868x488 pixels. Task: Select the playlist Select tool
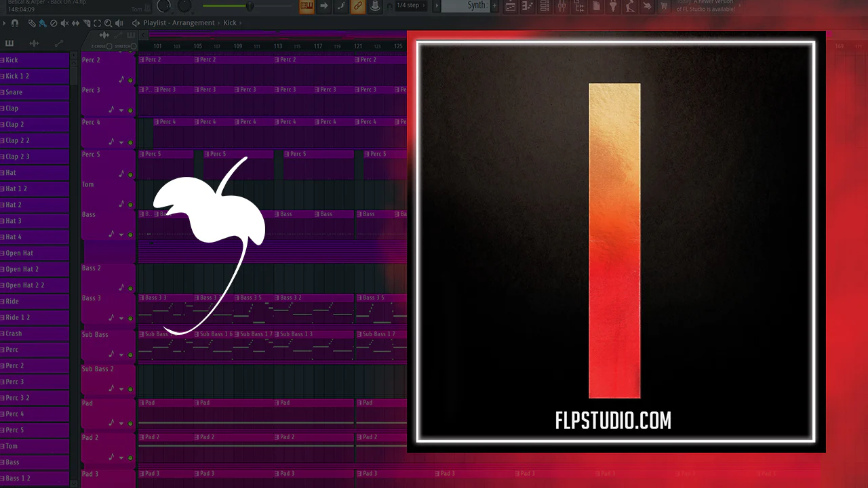point(97,23)
